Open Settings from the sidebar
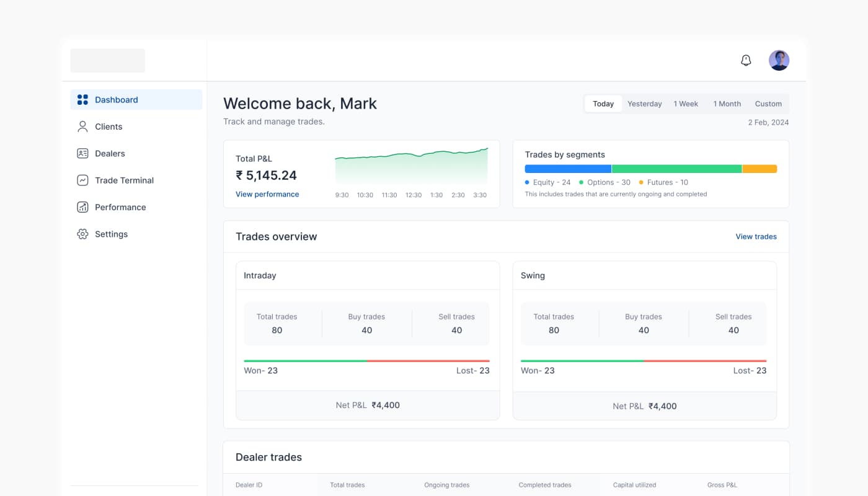This screenshot has width=868, height=496. 136,234
